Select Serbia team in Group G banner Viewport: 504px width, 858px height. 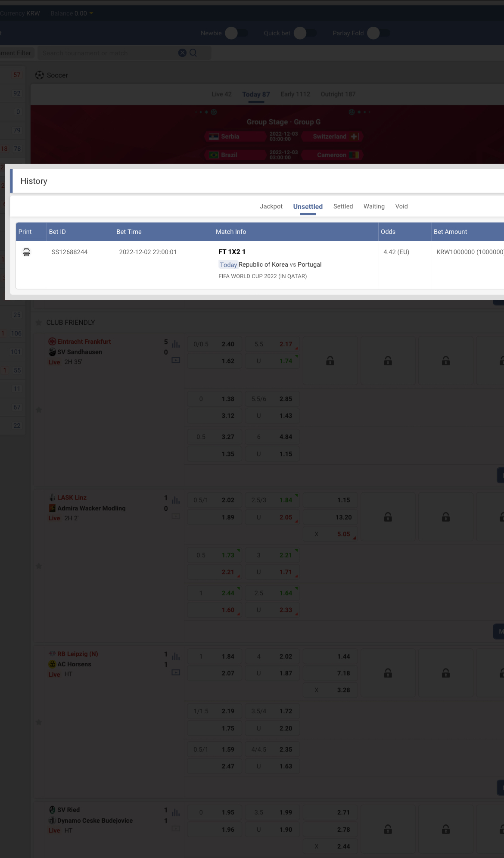(236, 137)
